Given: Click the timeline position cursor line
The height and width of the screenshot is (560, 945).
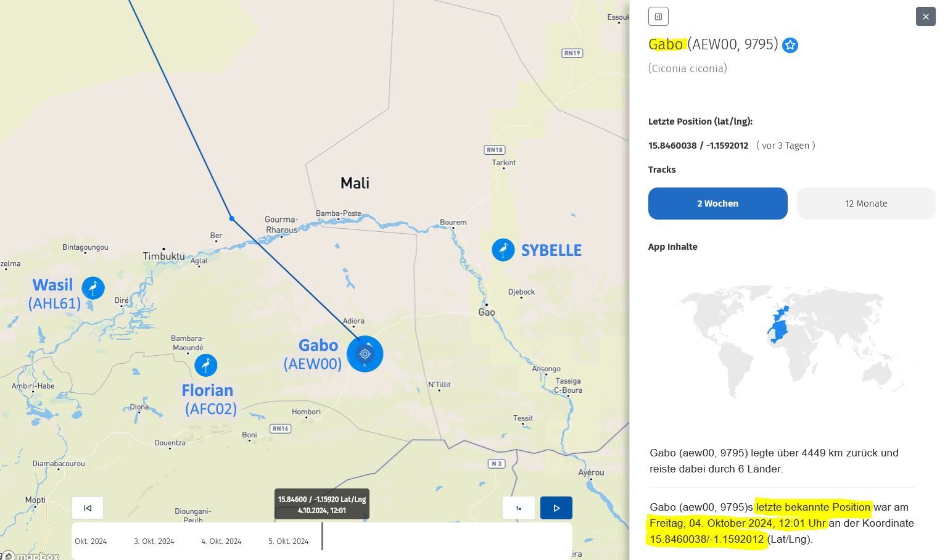Looking at the screenshot, I should click(322, 536).
